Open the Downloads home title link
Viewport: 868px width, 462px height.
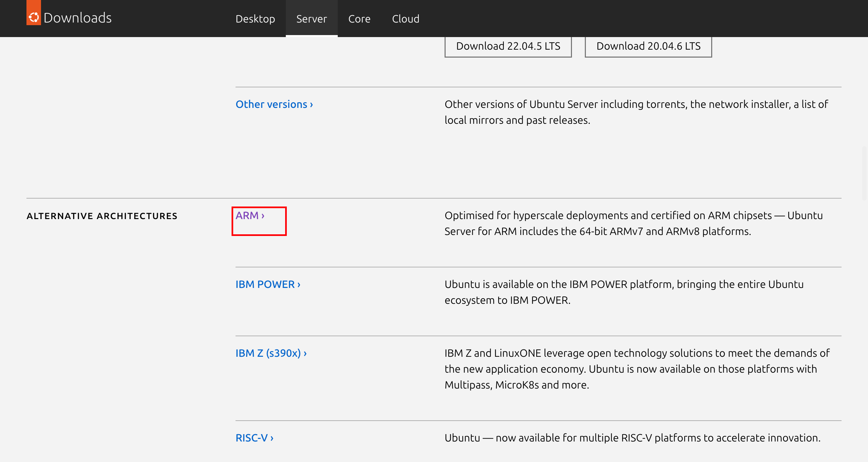coord(77,18)
